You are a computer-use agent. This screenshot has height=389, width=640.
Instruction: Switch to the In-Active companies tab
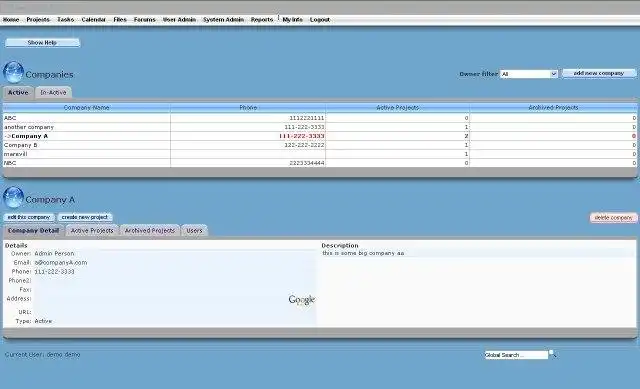click(53, 93)
